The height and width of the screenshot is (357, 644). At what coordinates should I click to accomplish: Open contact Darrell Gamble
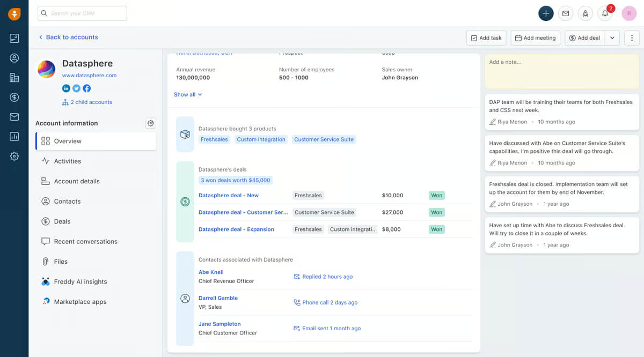(x=218, y=298)
